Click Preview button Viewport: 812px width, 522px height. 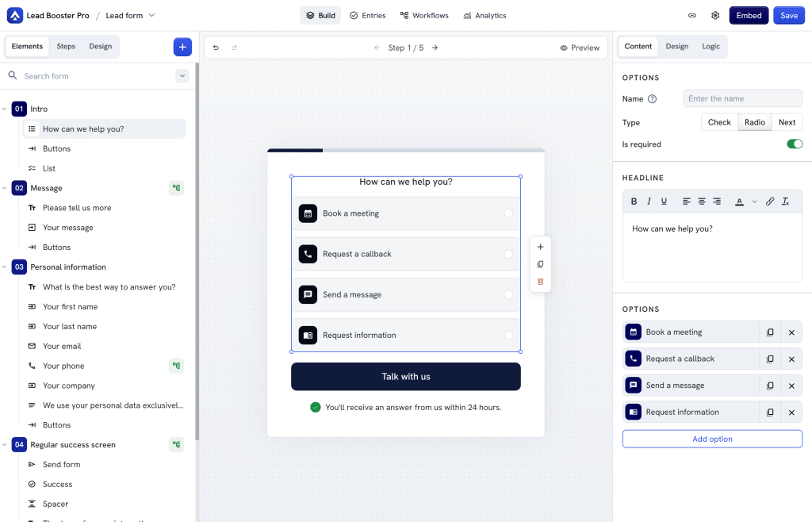click(x=580, y=48)
